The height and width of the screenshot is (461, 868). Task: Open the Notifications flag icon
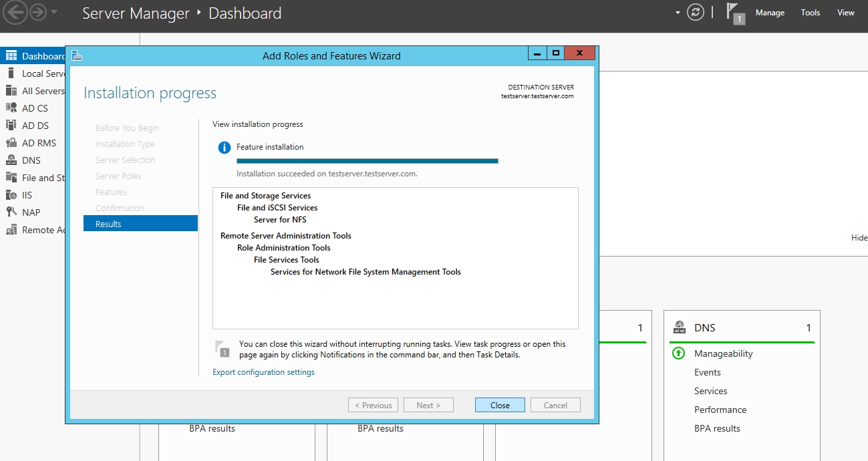734,13
